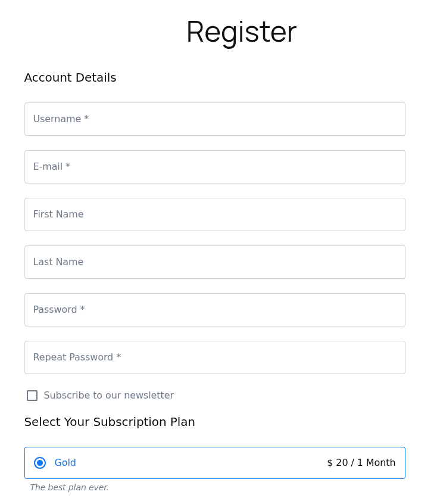
Task: Click the Subscribe to our newsletter label
Action: tap(109, 396)
